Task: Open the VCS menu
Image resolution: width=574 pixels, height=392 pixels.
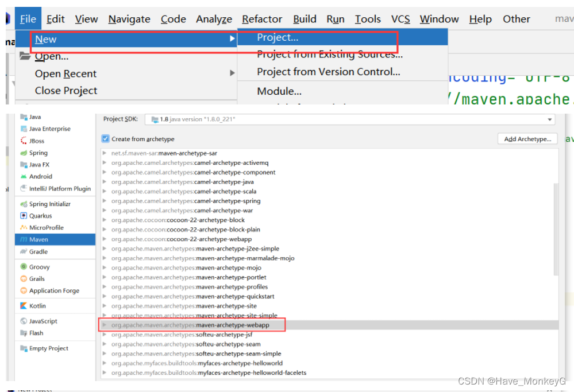Action: pos(400,18)
